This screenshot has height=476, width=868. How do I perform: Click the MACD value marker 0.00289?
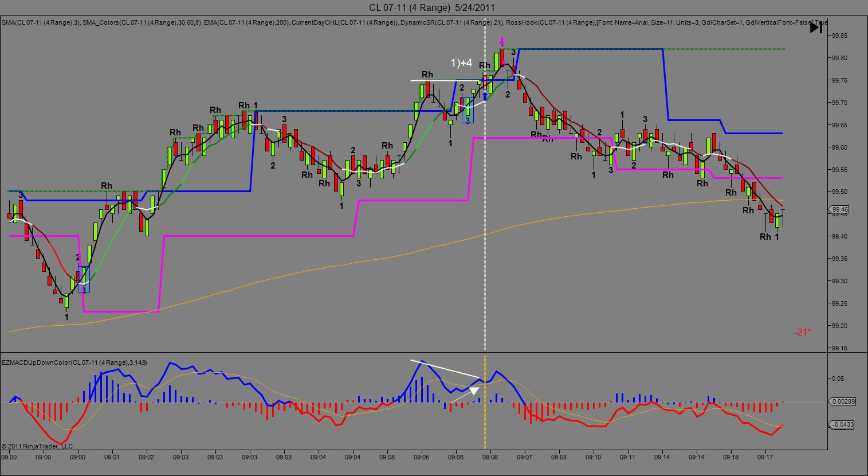click(x=841, y=403)
